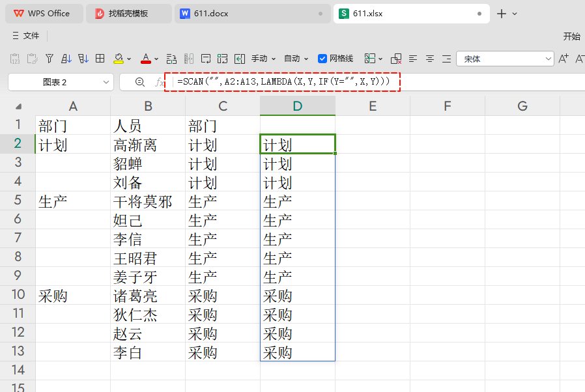
Task: Switch to the WPS Office home tab
Action: pyautogui.click(x=44, y=14)
